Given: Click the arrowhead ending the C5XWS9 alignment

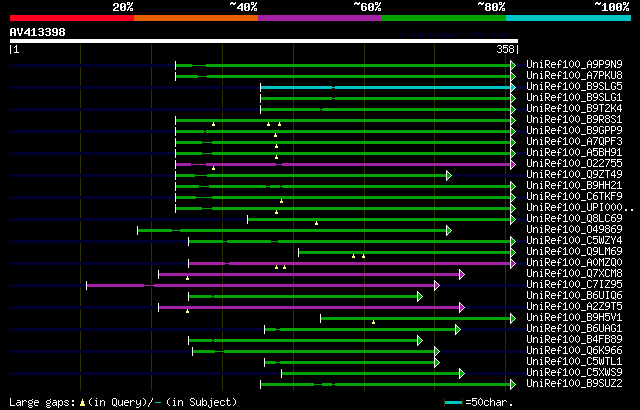Looking at the screenshot, I should coord(462,374).
